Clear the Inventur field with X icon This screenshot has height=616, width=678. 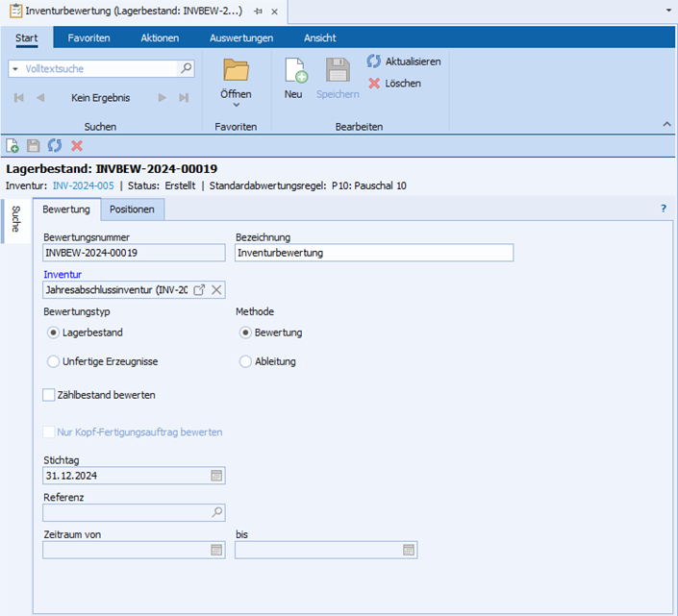(216, 290)
